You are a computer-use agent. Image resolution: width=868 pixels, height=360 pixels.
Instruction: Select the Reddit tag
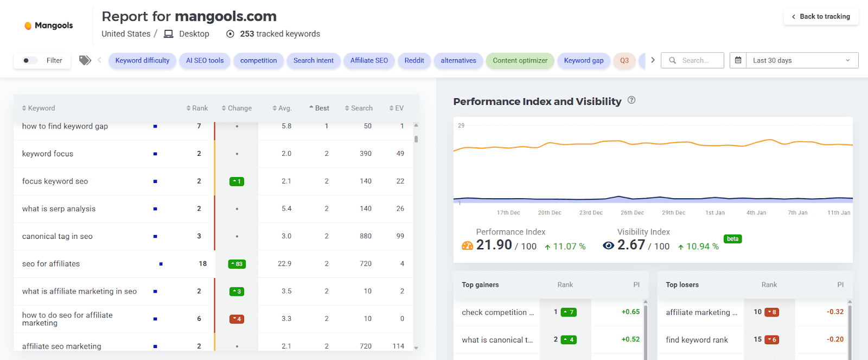(414, 61)
